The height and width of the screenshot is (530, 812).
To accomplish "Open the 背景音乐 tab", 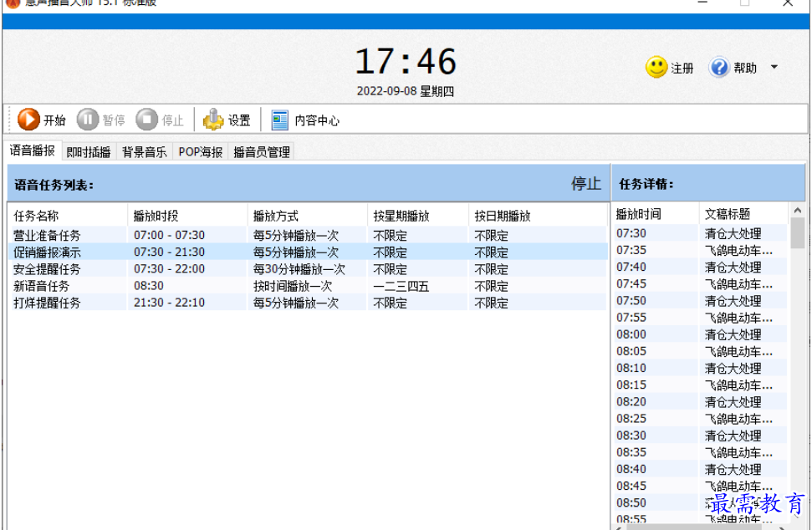I will point(143,151).
